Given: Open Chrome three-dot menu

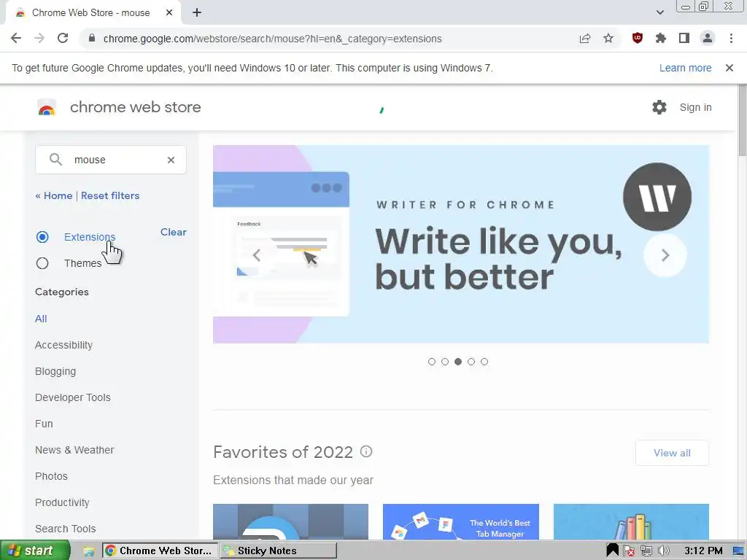Looking at the screenshot, I should point(731,38).
